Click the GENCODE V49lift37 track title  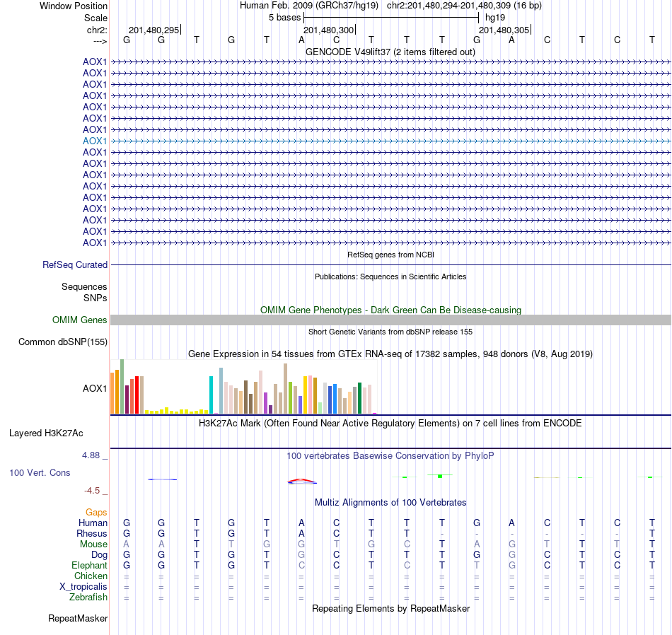click(x=390, y=52)
